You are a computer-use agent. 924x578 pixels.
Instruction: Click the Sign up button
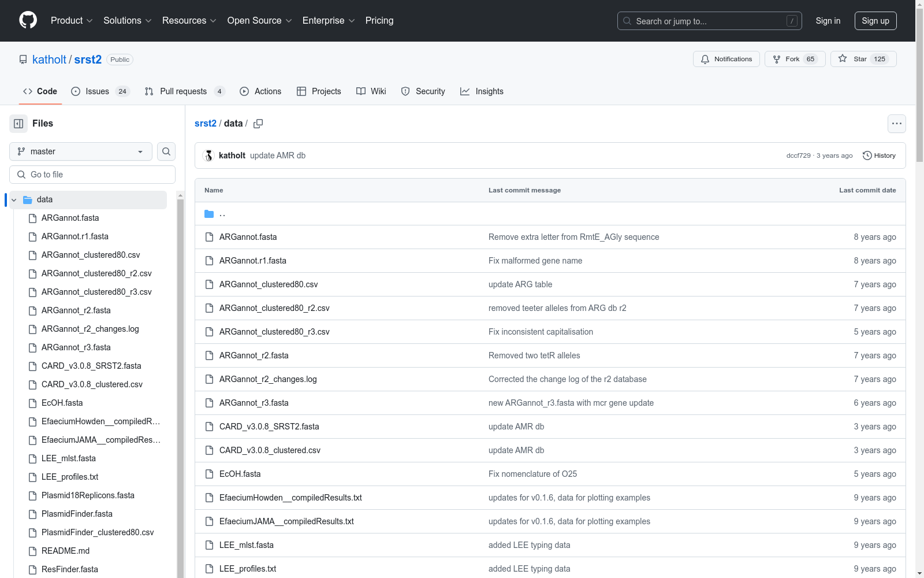[875, 21]
